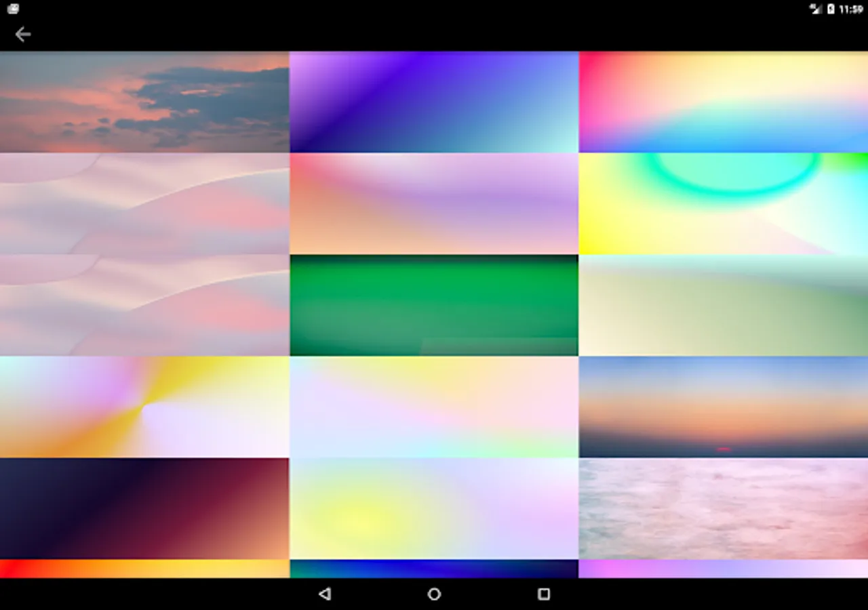Pick the pink, yellow and blue rainbow gradient
868x610 pixels.
click(x=724, y=102)
